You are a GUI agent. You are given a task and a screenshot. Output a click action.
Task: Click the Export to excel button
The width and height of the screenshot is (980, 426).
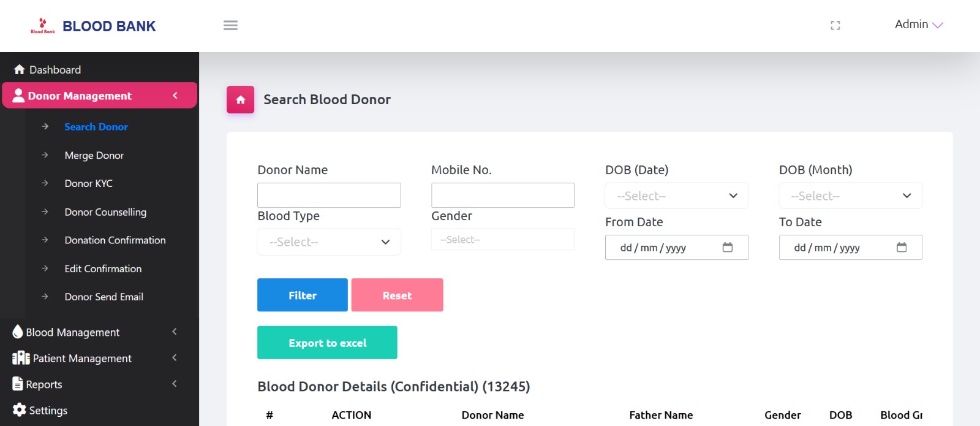click(x=327, y=342)
